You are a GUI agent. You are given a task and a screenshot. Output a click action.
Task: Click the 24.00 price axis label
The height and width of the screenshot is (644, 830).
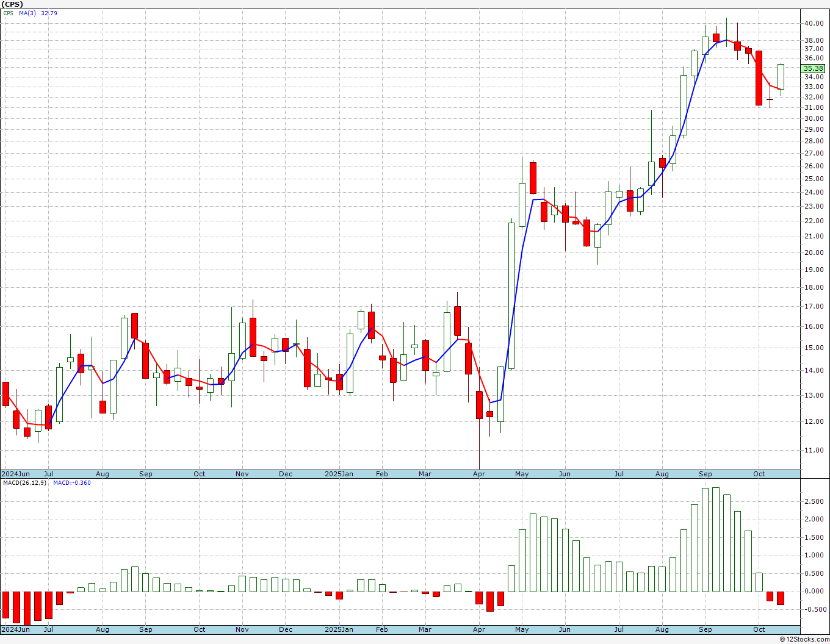point(814,192)
